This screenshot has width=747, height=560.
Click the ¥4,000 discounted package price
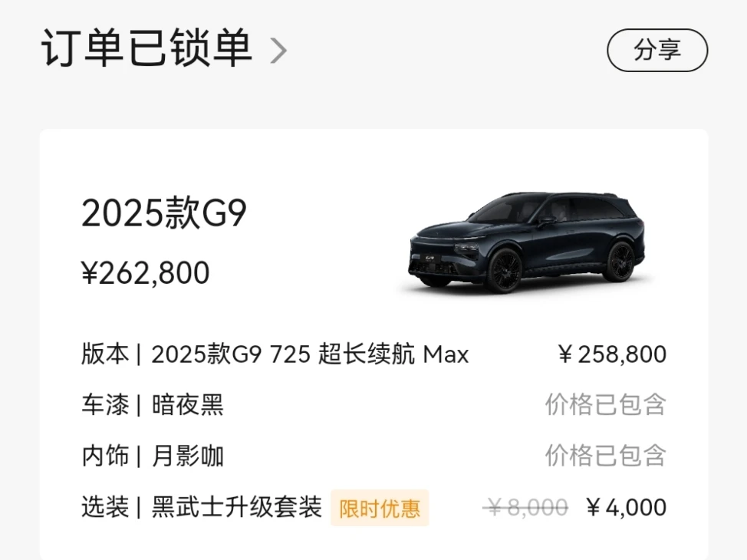[627, 507]
